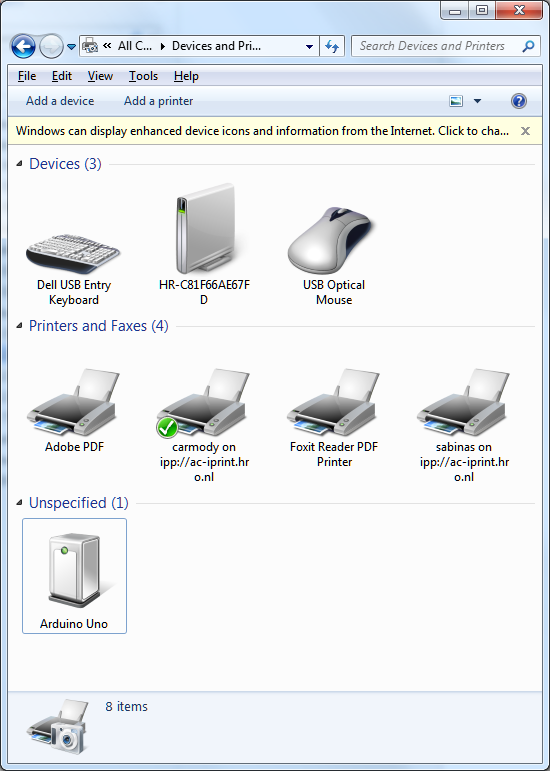550x771 pixels.
Task: Open the File menu
Action: pos(27,76)
